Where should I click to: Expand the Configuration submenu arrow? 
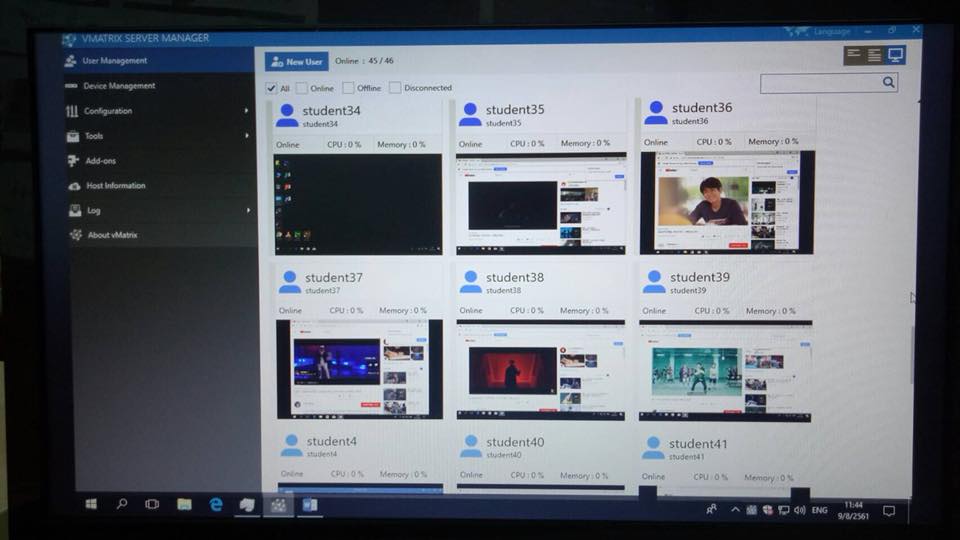click(246, 111)
